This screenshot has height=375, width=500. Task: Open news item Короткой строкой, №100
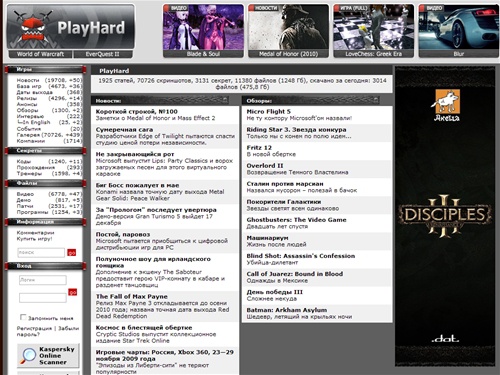(x=137, y=112)
